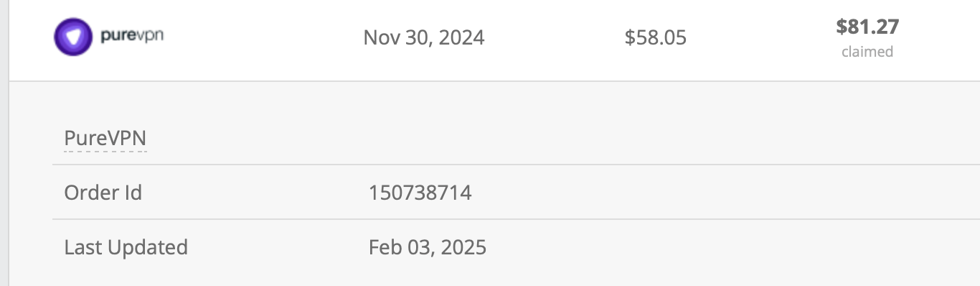The width and height of the screenshot is (980, 286).
Task: Click the gray left margin strip
Action: point(4,143)
